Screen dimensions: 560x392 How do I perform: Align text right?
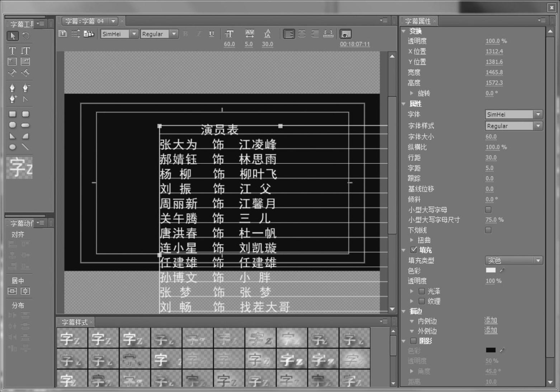[x=315, y=34]
